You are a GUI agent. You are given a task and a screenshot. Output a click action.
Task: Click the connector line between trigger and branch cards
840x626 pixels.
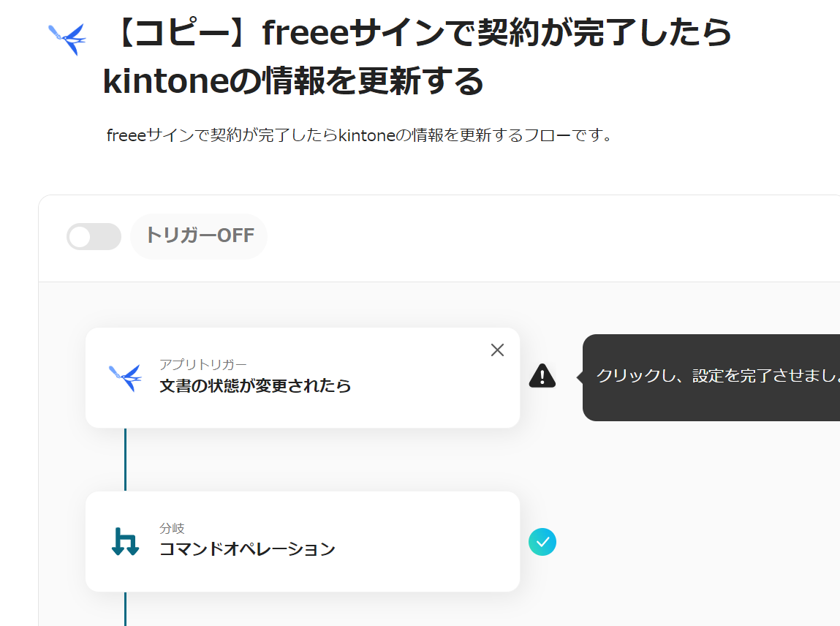(125, 459)
